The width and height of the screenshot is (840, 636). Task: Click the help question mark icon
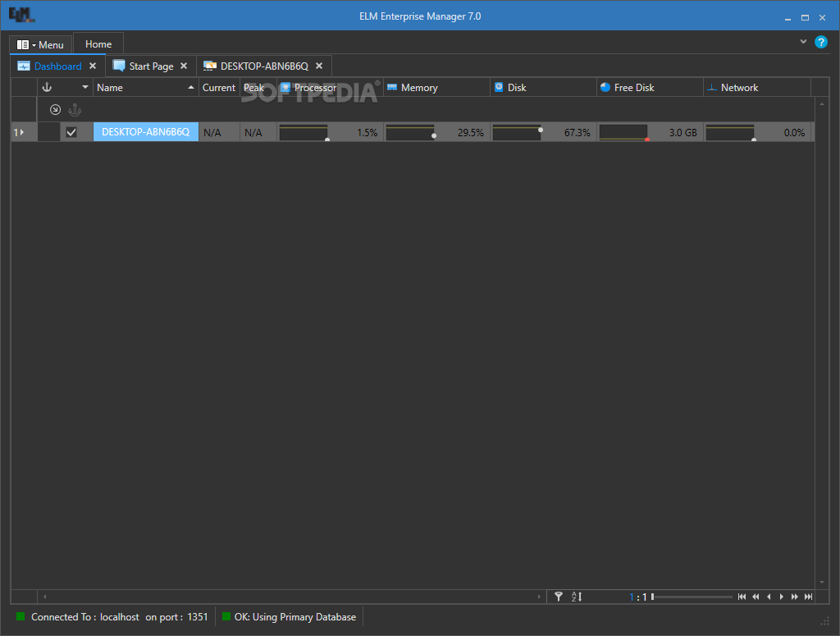[820, 42]
